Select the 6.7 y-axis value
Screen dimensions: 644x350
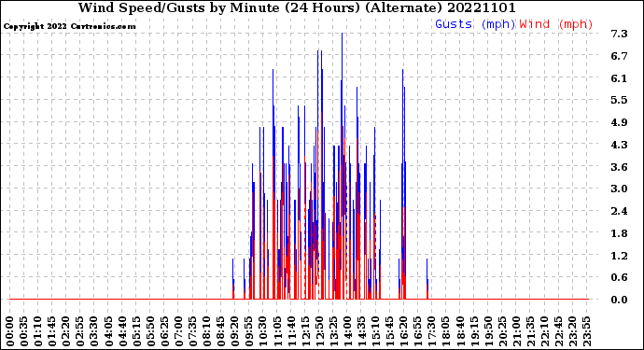620,56
